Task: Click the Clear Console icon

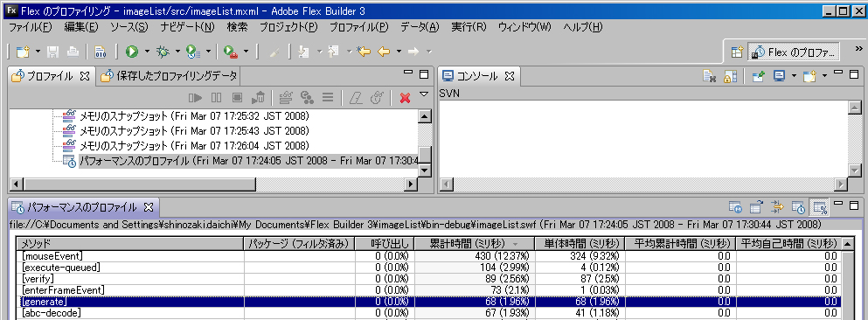Action: coord(709,76)
